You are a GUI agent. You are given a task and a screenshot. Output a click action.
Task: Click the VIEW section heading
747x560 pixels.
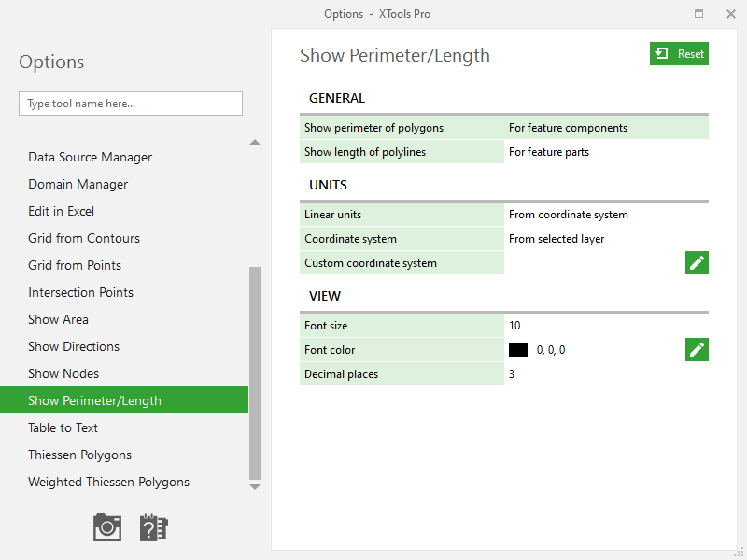324,296
